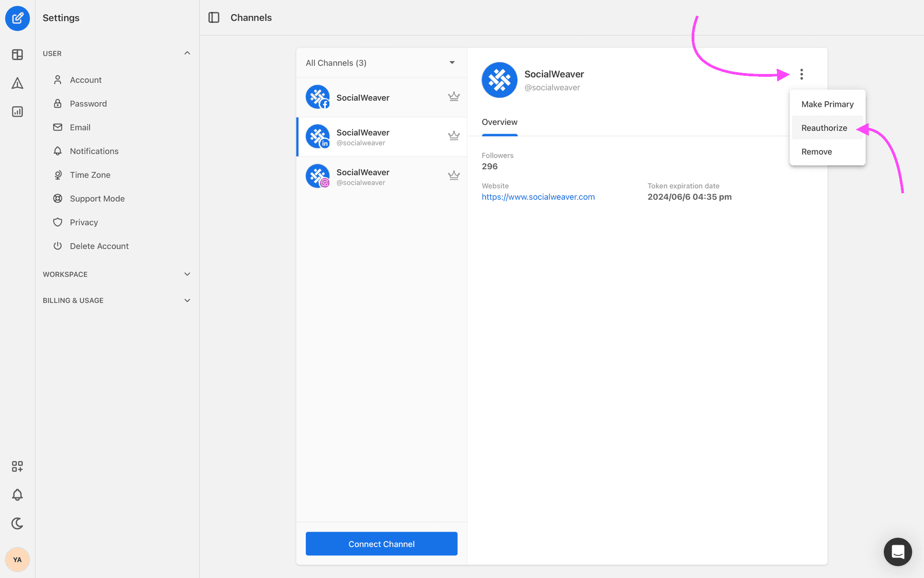The height and width of the screenshot is (578, 924).
Task: Click the Delete Account power icon
Action: [58, 246]
